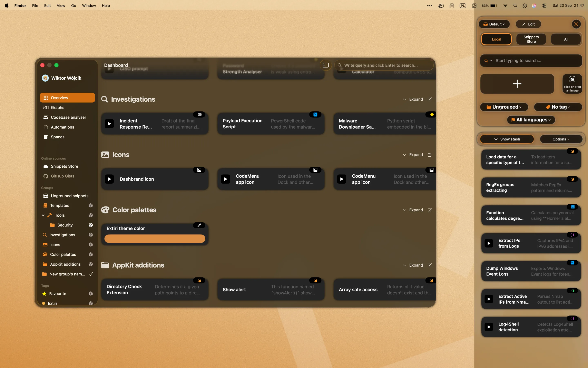Screen dimensions: 588x368
Task: Open Automations in the sidebar
Action: pos(67,127)
